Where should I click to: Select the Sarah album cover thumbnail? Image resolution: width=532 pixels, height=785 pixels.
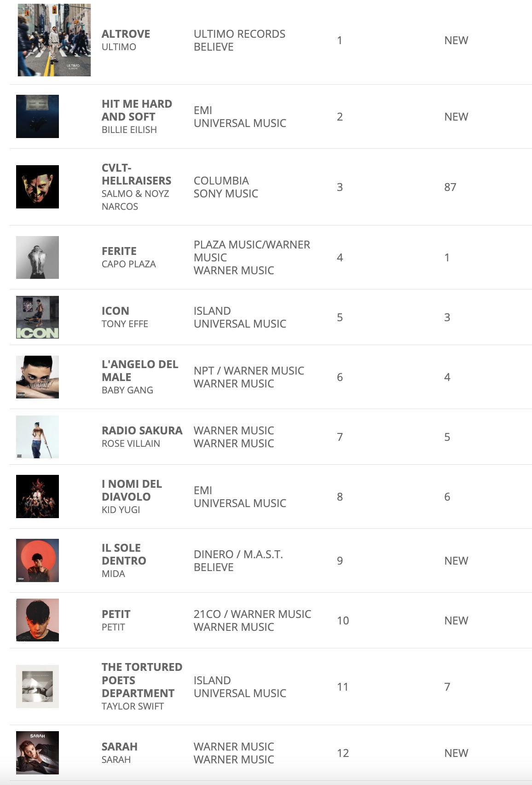37,753
